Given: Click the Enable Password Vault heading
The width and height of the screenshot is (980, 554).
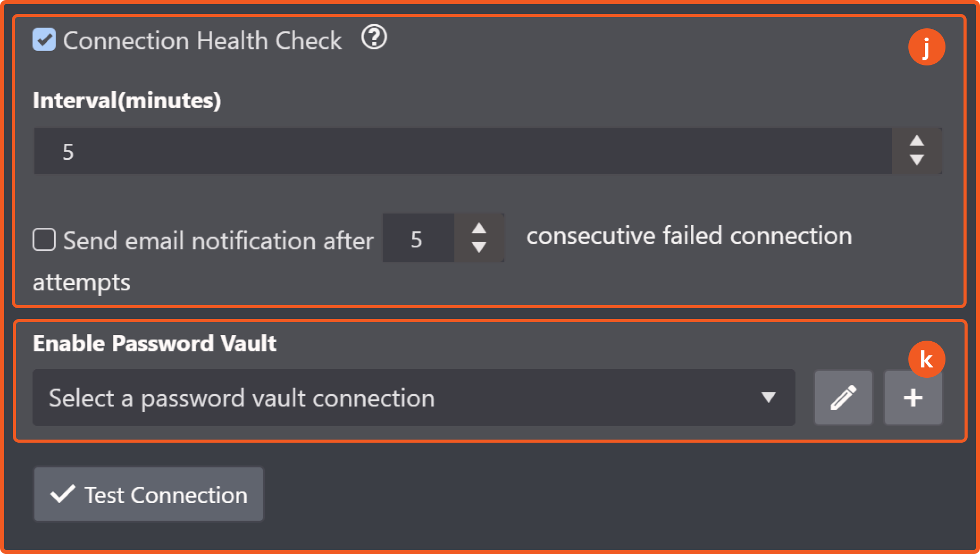Looking at the screenshot, I should [x=155, y=343].
